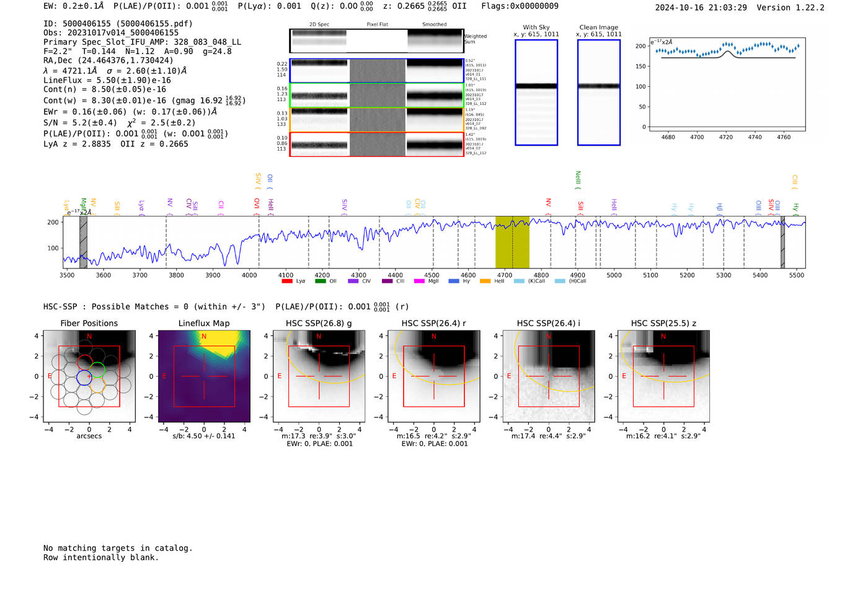This screenshot has width=868, height=591.
Task: Click the 'Row intentionally blank.' text
Action: pyautogui.click(x=101, y=558)
